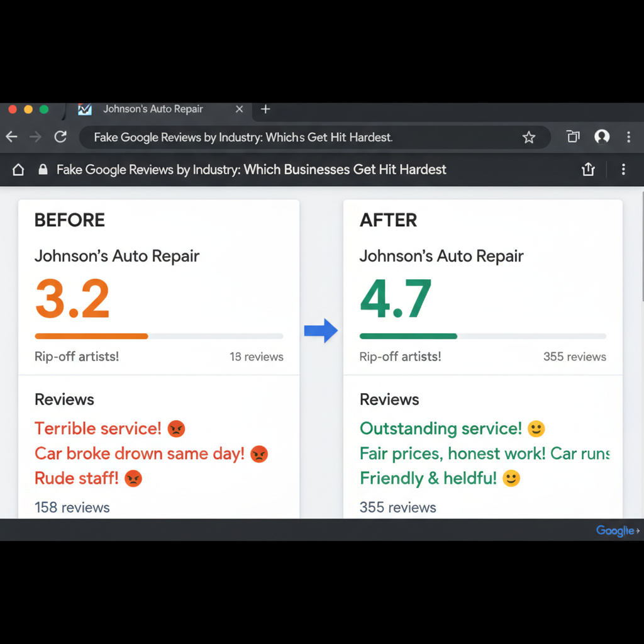
Task: Click Johnson's Auto Repair in AFTER card
Action: [x=441, y=256]
